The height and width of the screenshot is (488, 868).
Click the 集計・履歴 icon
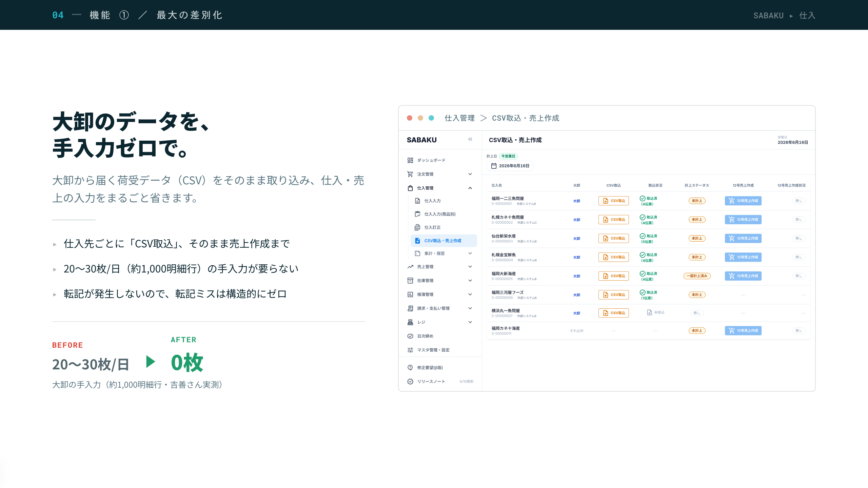click(418, 253)
